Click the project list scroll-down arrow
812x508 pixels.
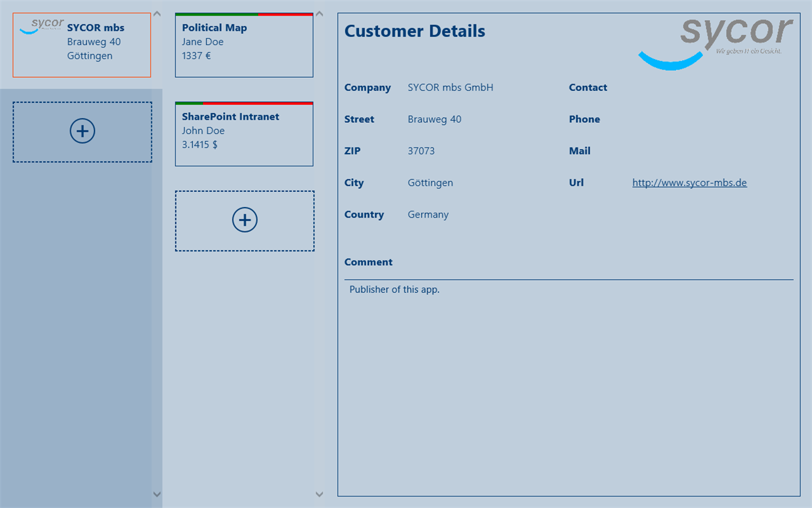(x=319, y=494)
